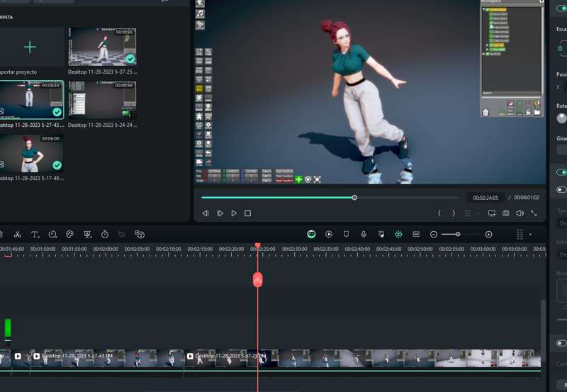Click the plus import project tile
This screenshot has height=392, width=567.
(x=30, y=47)
